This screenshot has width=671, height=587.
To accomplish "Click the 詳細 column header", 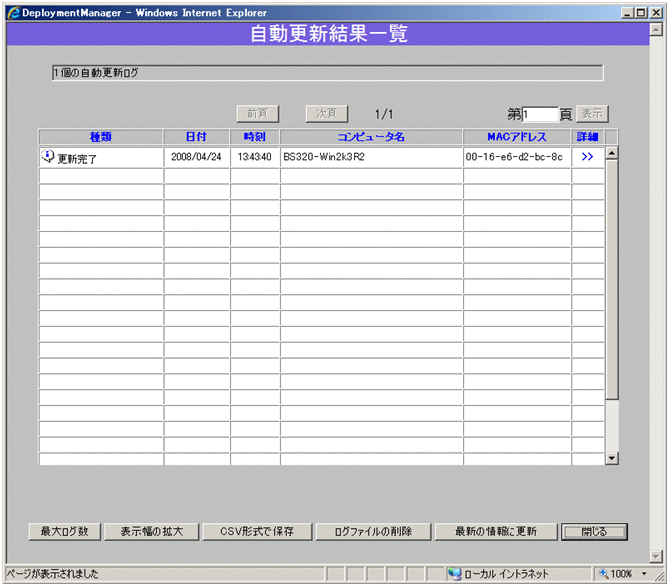I will (x=588, y=137).
